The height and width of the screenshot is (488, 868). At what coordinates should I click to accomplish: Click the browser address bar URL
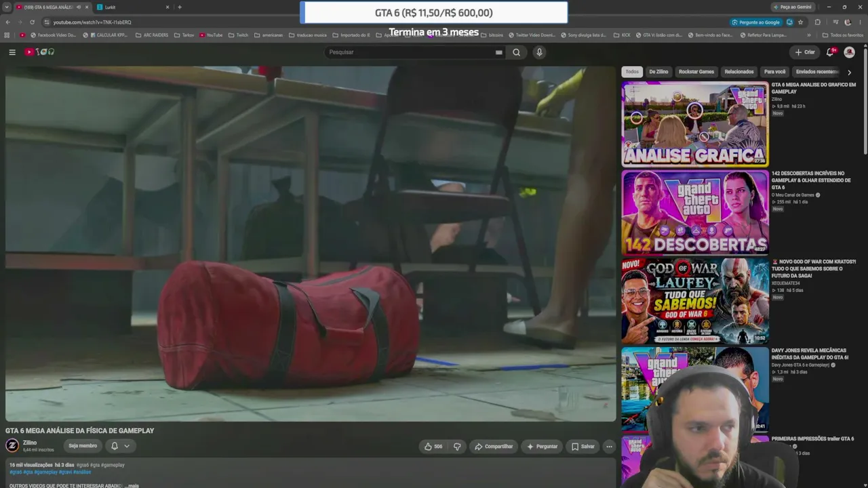(x=92, y=22)
